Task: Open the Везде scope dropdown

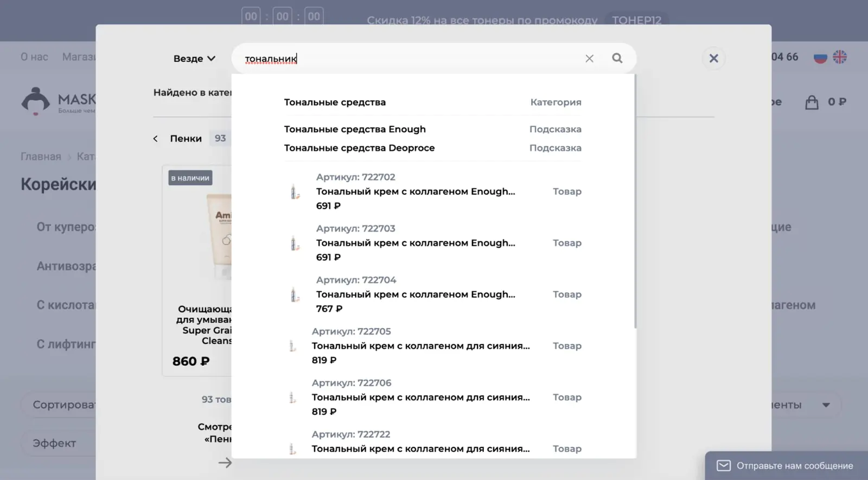Action: pyautogui.click(x=194, y=59)
